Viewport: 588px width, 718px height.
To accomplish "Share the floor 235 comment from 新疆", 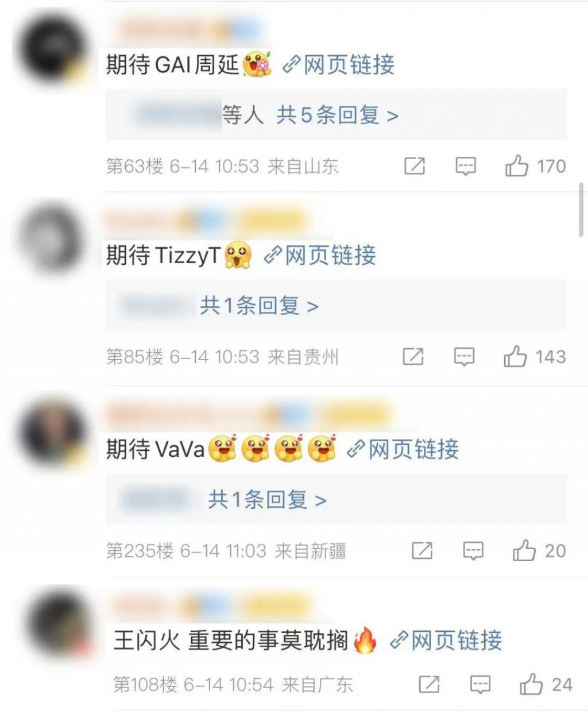I will (422, 551).
